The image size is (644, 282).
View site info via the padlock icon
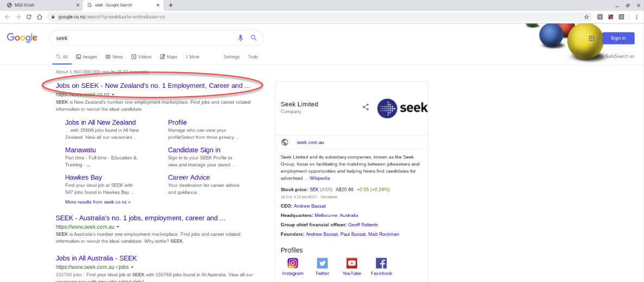53,17
